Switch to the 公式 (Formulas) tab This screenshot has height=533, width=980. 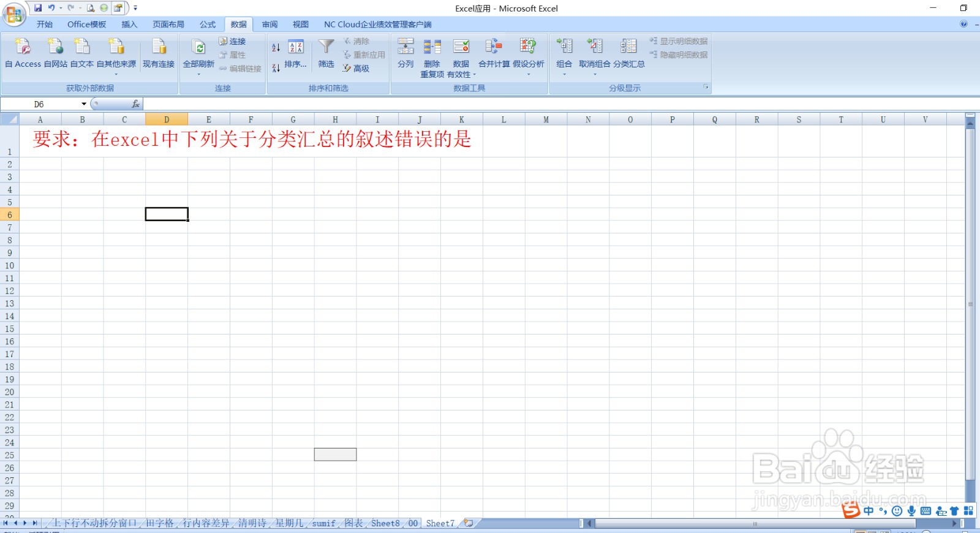click(208, 25)
